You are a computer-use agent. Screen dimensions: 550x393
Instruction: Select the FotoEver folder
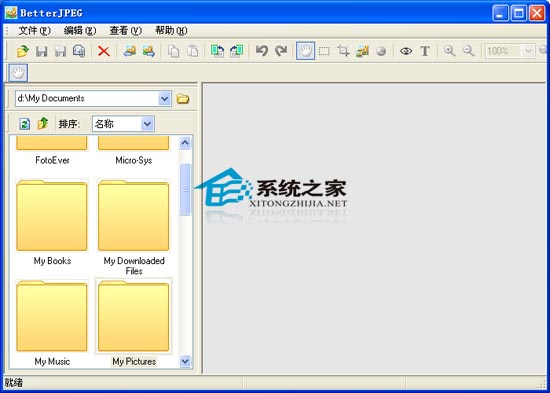click(52, 151)
